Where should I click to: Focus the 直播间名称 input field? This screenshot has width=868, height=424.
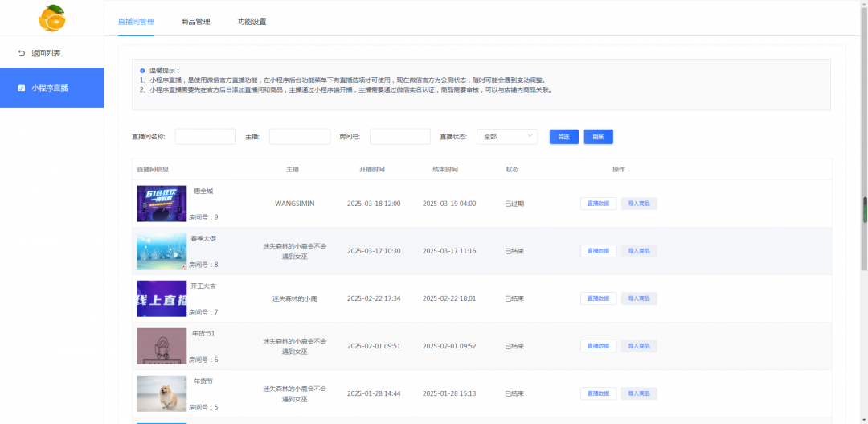(205, 137)
